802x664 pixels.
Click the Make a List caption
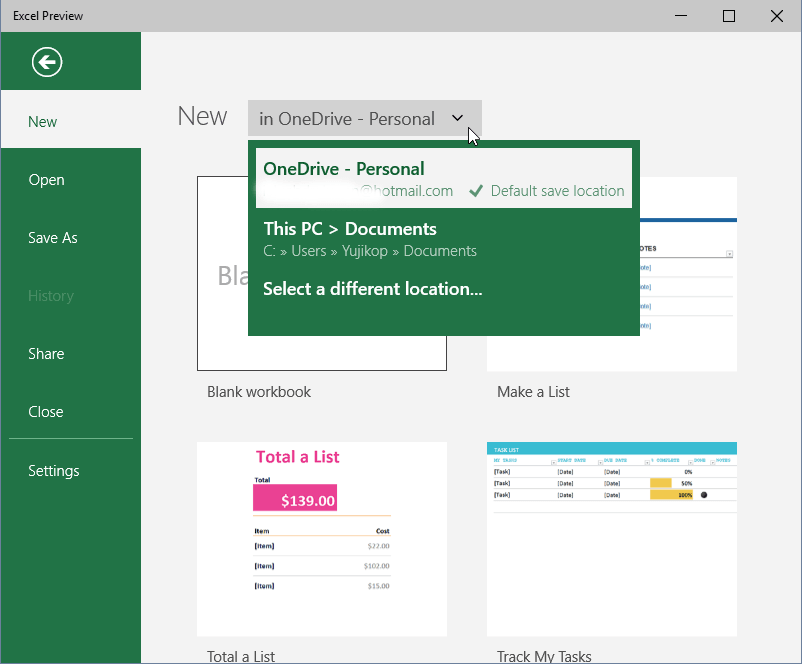pos(533,392)
